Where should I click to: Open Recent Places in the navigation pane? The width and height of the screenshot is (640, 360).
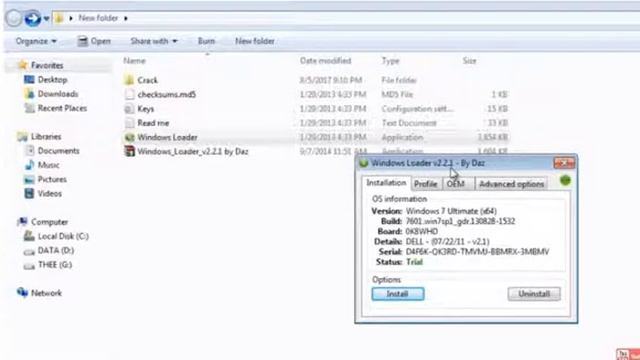click(62, 108)
